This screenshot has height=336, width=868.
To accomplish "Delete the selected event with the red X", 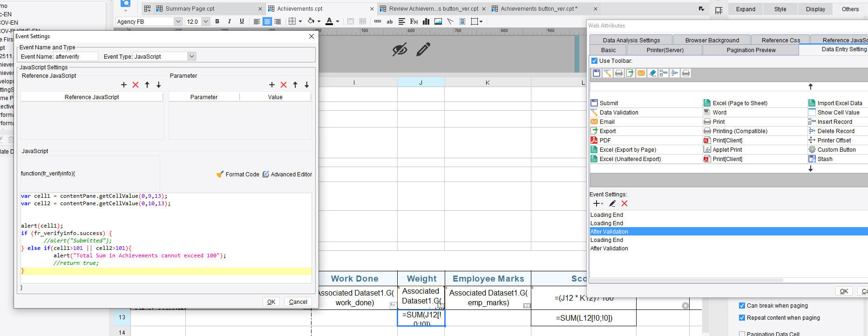I will tap(624, 203).
